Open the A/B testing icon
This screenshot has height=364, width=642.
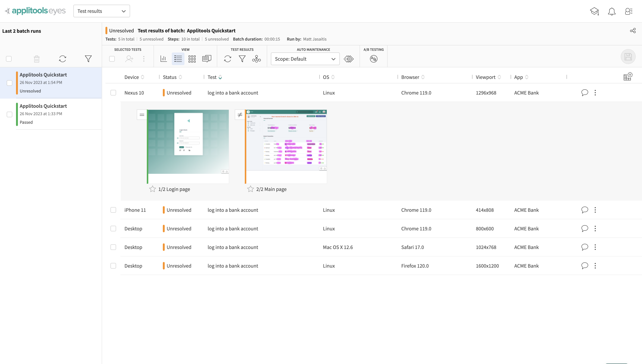pyautogui.click(x=373, y=59)
